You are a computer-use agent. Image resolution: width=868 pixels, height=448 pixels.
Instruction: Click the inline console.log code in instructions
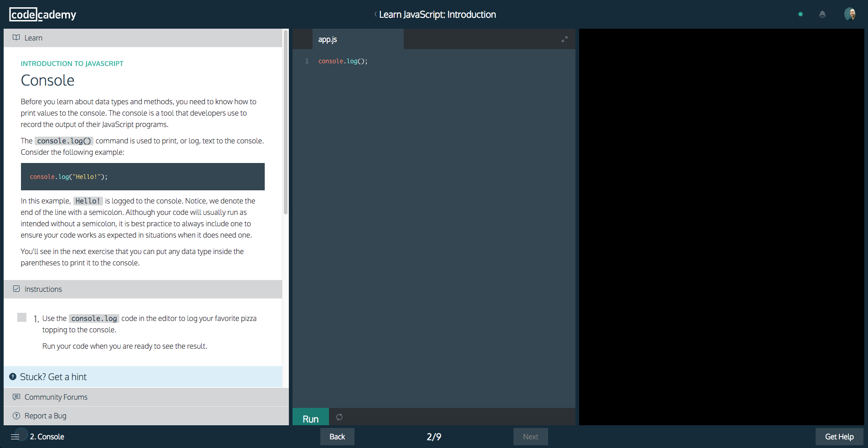click(x=94, y=318)
